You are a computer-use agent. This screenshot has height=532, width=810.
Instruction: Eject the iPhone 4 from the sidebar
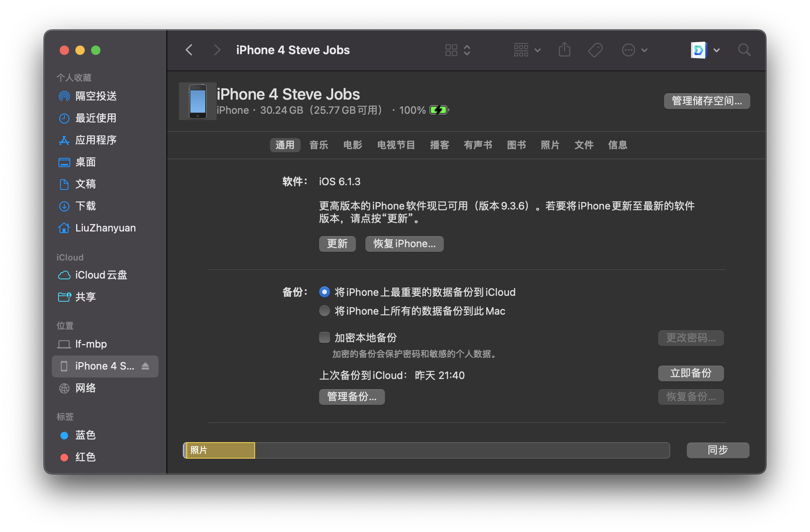[x=145, y=366]
